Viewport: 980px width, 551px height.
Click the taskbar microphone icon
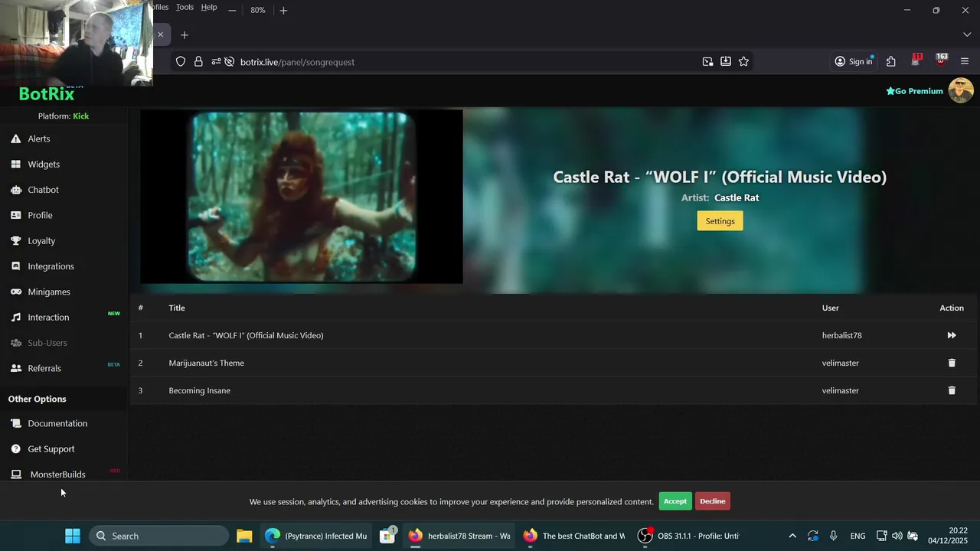[833, 536]
